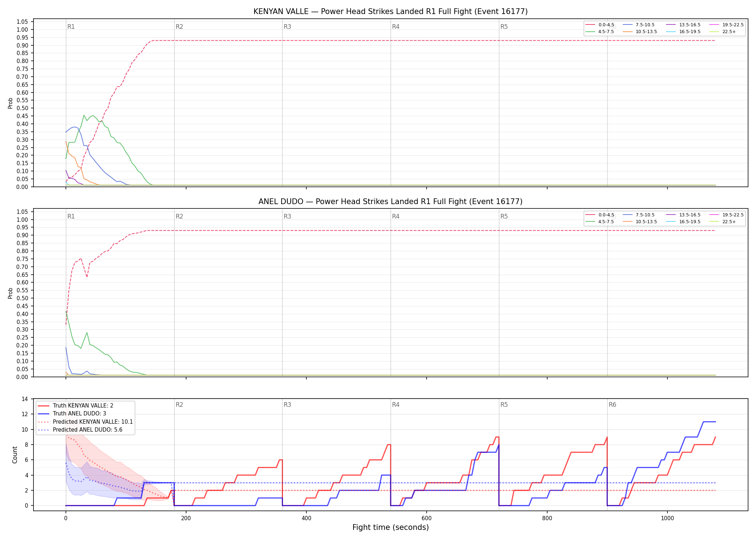Image resolution: width=756 pixels, height=540 pixels.
Task: Click R3 round marker in Count chart
Action: tap(287, 405)
